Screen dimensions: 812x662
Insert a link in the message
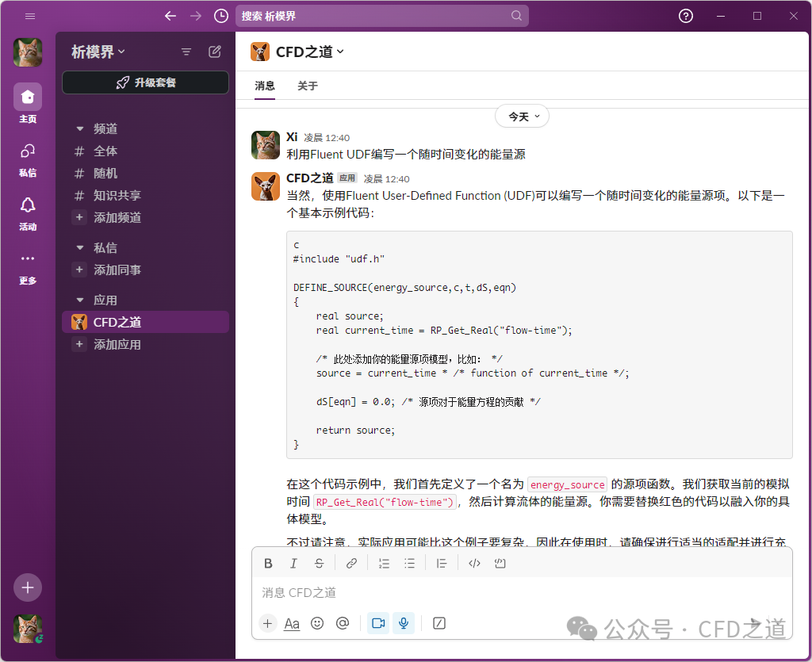point(351,564)
